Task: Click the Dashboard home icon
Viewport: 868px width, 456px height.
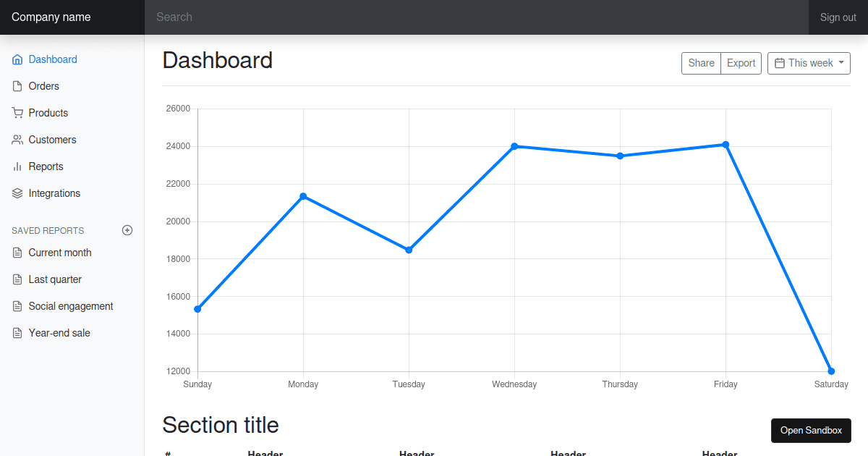Action: 17,60
